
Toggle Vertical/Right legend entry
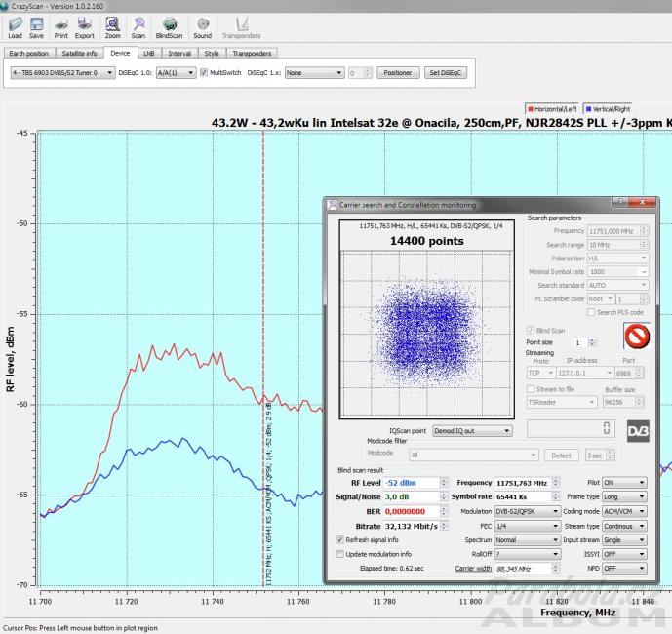pyautogui.click(x=608, y=109)
